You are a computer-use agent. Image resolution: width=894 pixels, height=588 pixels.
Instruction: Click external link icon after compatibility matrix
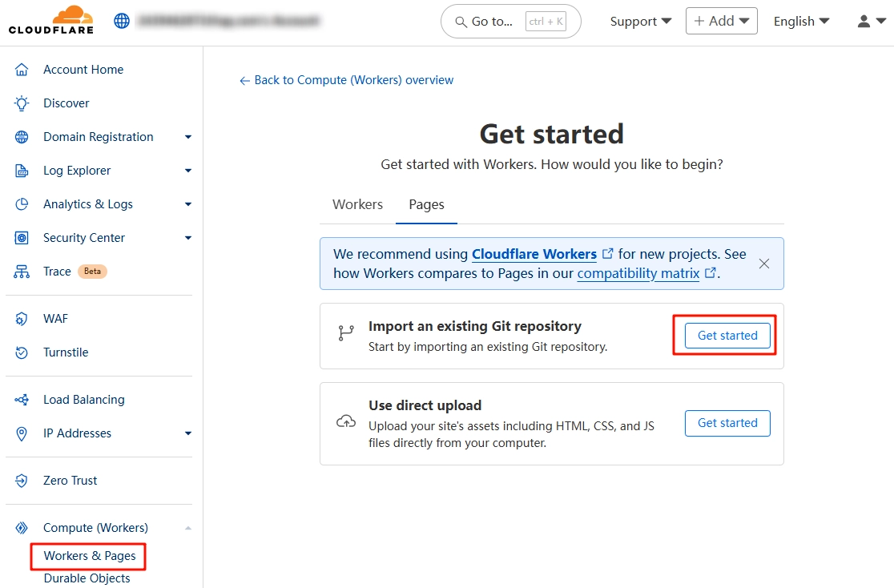pyautogui.click(x=710, y=272)
